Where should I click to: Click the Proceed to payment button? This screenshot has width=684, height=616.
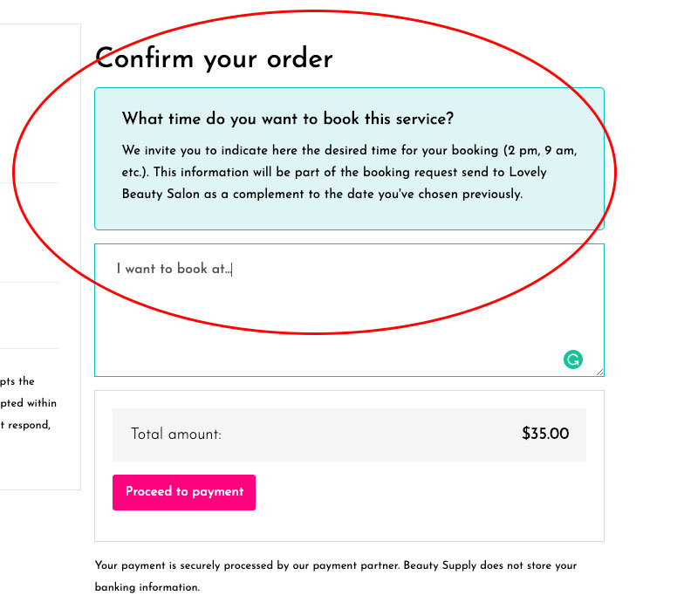point(184,492)
